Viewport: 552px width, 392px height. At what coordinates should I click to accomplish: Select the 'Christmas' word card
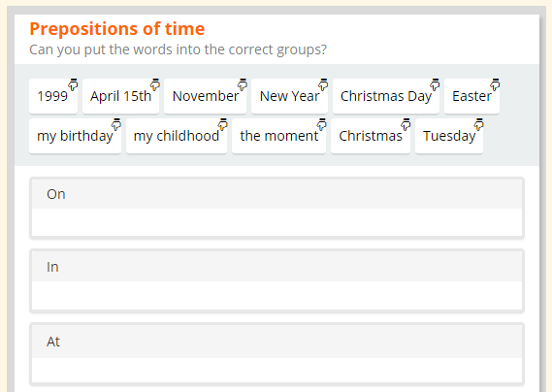click(x=371, y=136)
